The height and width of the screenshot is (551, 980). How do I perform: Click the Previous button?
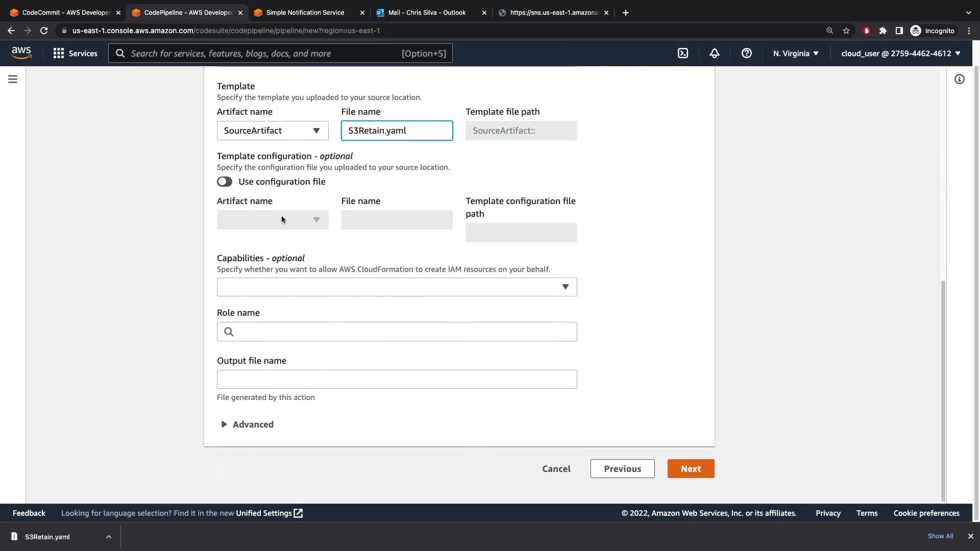pyautogui.click(x=622, y=468)
